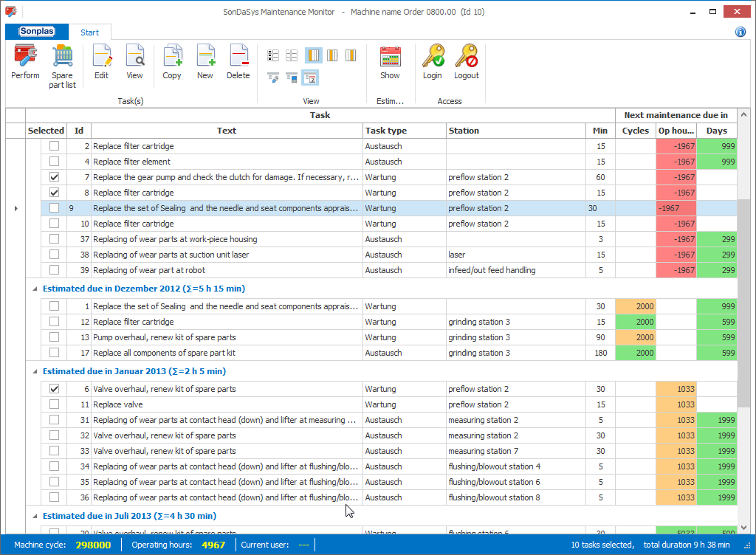Click the Login key icon

432,62
